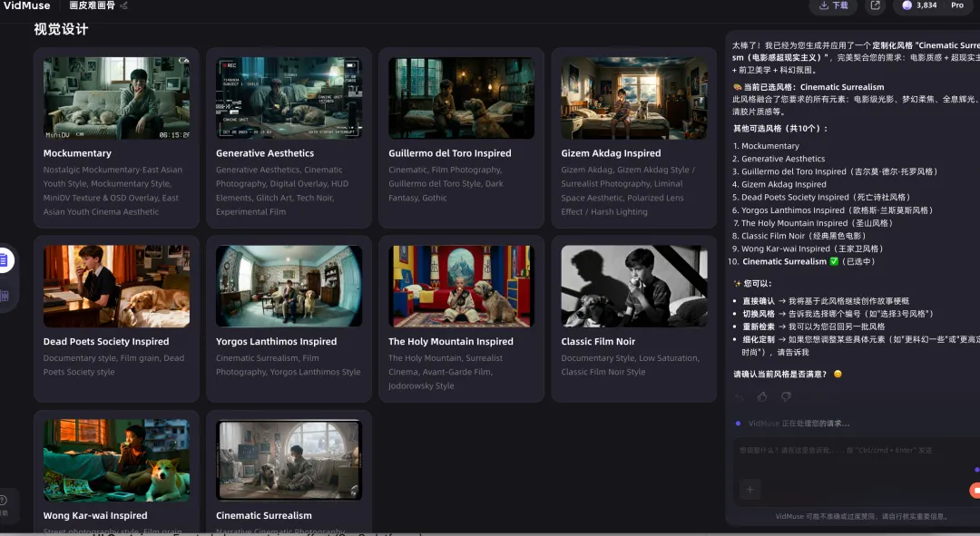
Task: Select the Wong Kar-wai Inspired thumbnail
Action: click(117, 461)
